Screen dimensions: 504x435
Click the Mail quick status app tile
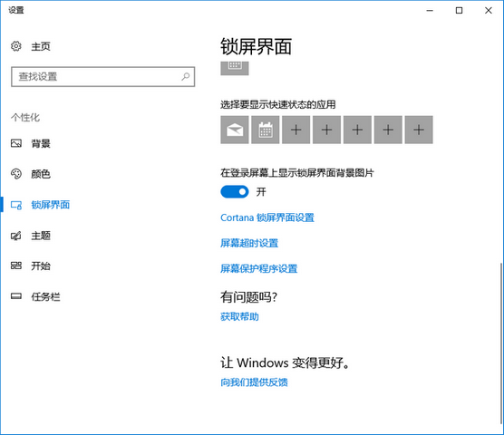click(234, 130)
